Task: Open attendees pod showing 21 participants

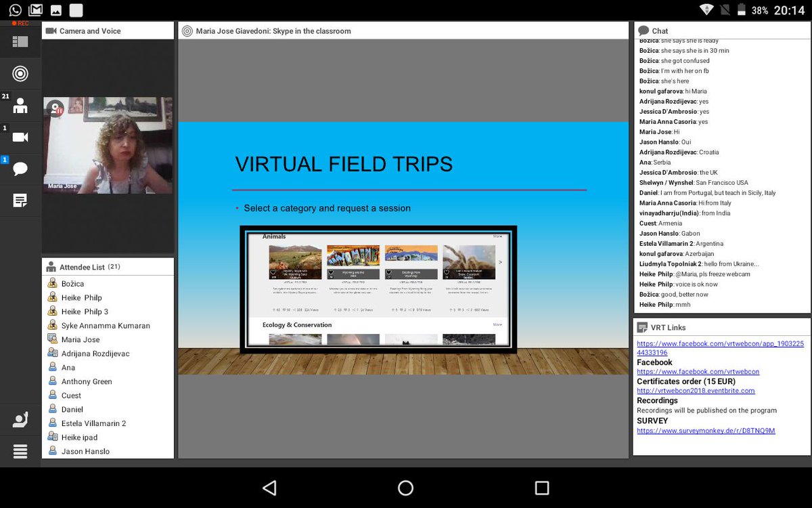Action: click(20, 106)
